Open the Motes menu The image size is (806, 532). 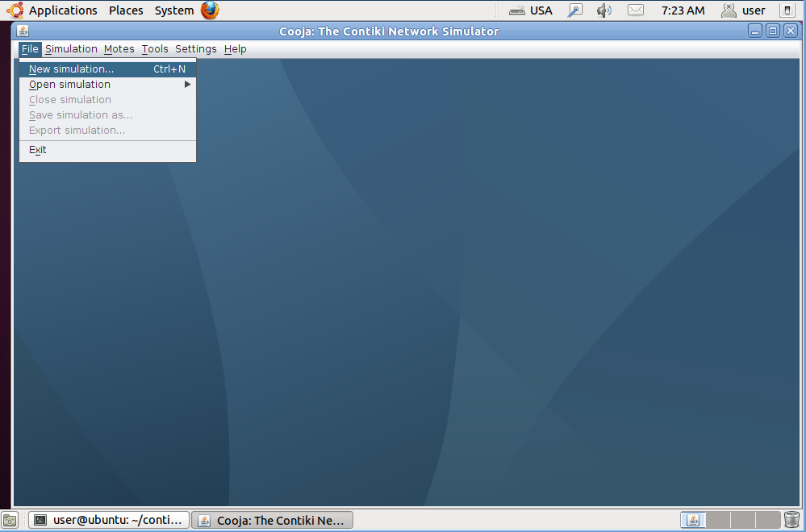pos(119,49)
